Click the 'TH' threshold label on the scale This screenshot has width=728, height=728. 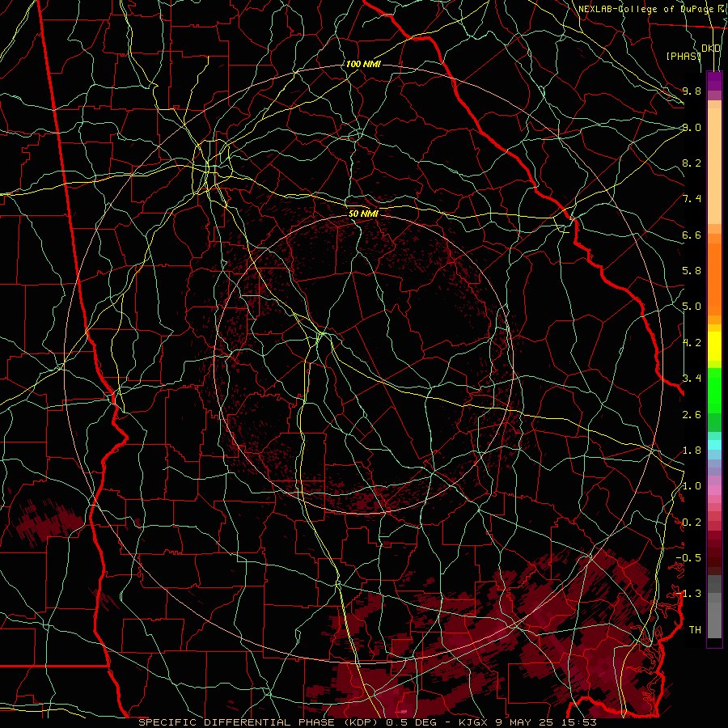pyautogui.click(x=695, y=630)
